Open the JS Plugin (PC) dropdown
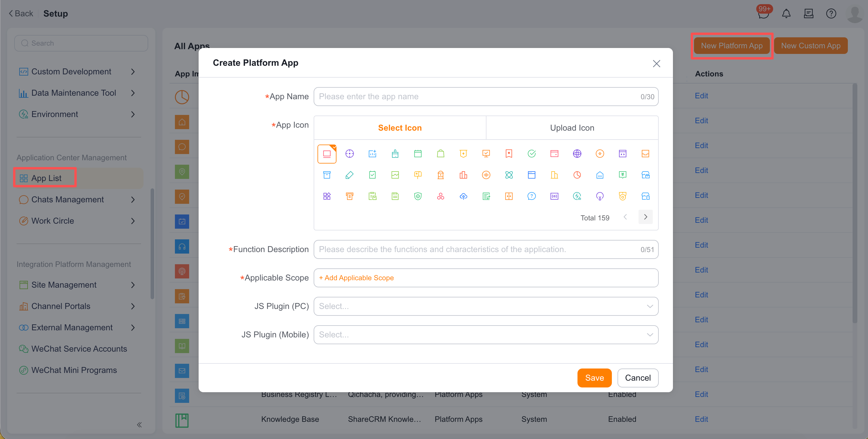This screenshot has width=868, height=439. click(486, 306)
